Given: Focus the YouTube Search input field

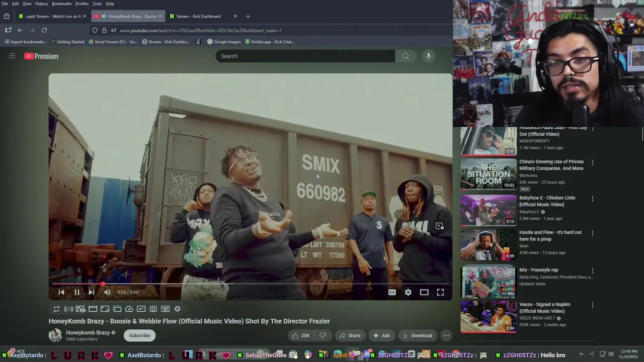Looking at the screenshot, I should [x=306, y=56].
